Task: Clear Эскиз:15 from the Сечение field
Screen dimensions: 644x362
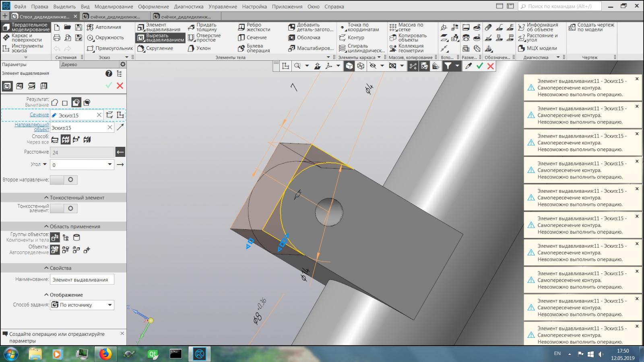Action: click(x=99, y=115)
